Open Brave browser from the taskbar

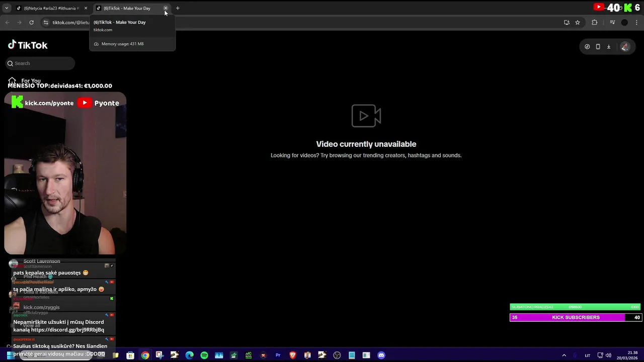293,355
